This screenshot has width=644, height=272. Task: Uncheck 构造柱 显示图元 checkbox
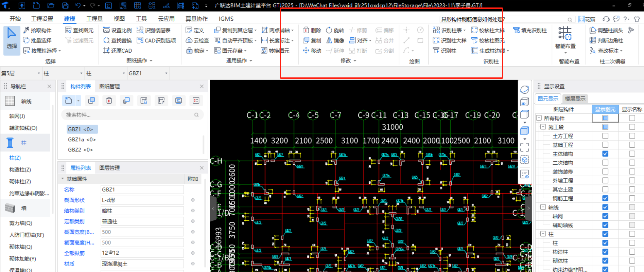point(605,252)
